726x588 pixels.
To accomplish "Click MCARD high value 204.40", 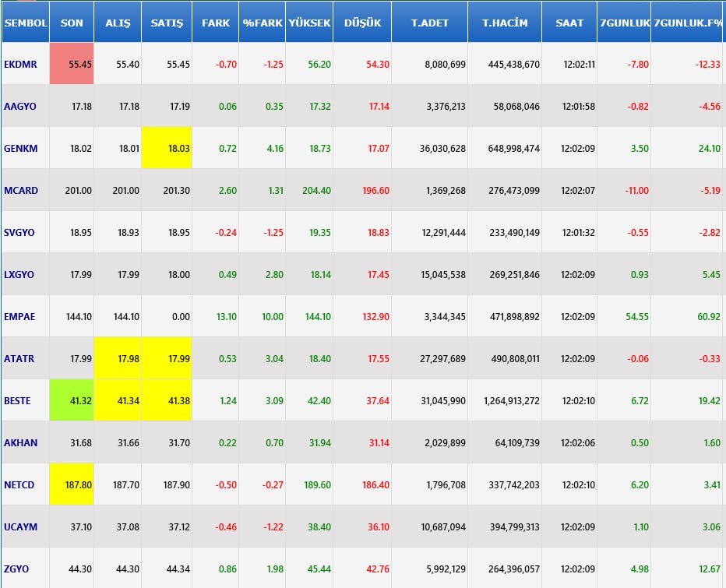I will coord(317,190).
